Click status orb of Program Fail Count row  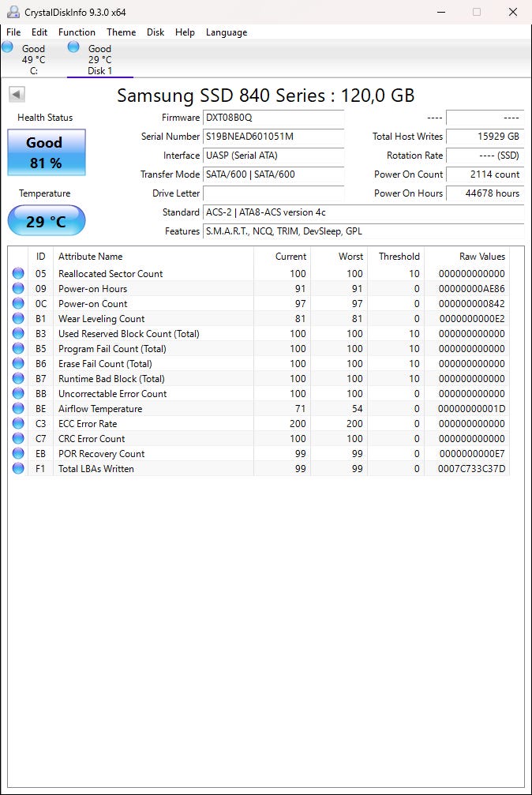(18, 348)
